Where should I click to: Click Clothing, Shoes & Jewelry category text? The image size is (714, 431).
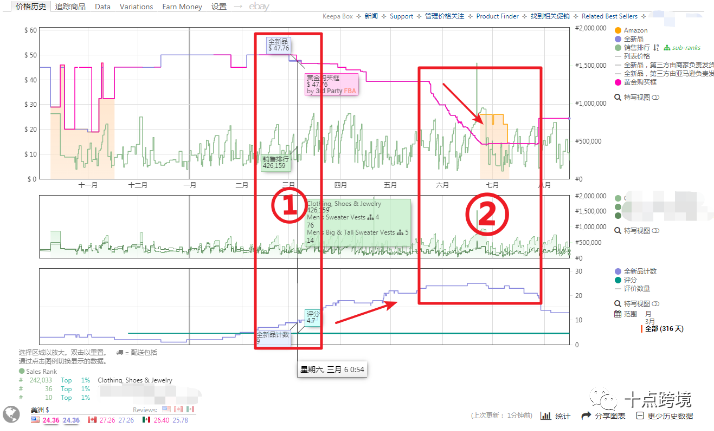[x=135, y=380]
